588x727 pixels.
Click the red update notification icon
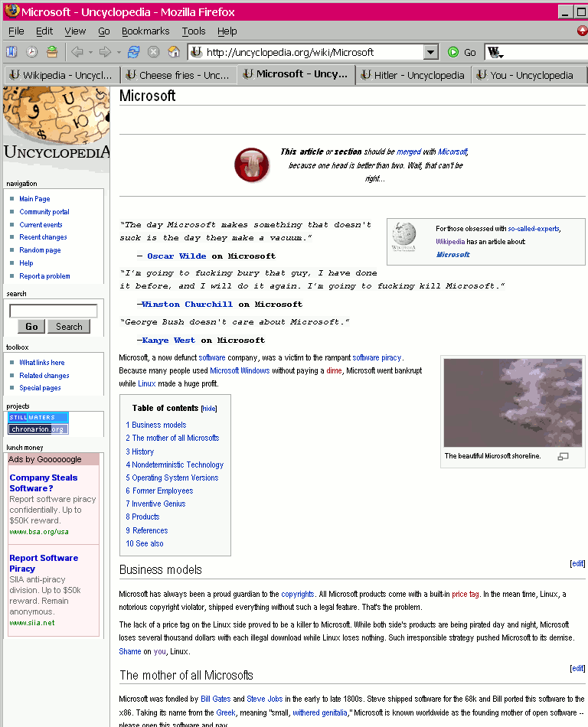pyautogui.click(x=583, y=31)
